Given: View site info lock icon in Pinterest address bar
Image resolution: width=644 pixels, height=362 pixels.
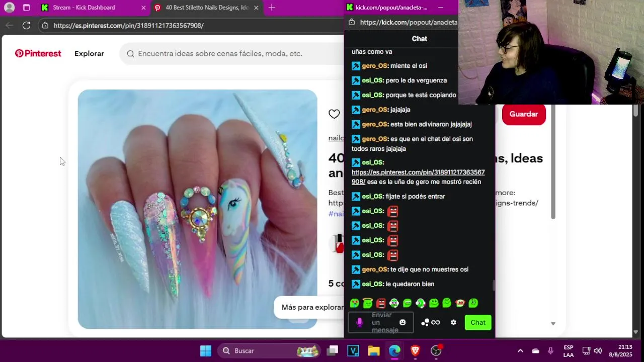Looking at the screenshot, I should [45, 25].
